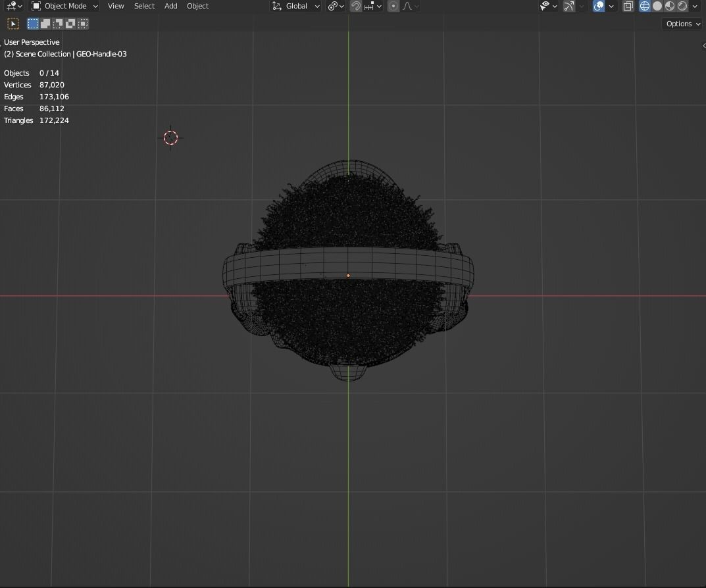Toggle viewport gizmos display

tap(569, 6)
